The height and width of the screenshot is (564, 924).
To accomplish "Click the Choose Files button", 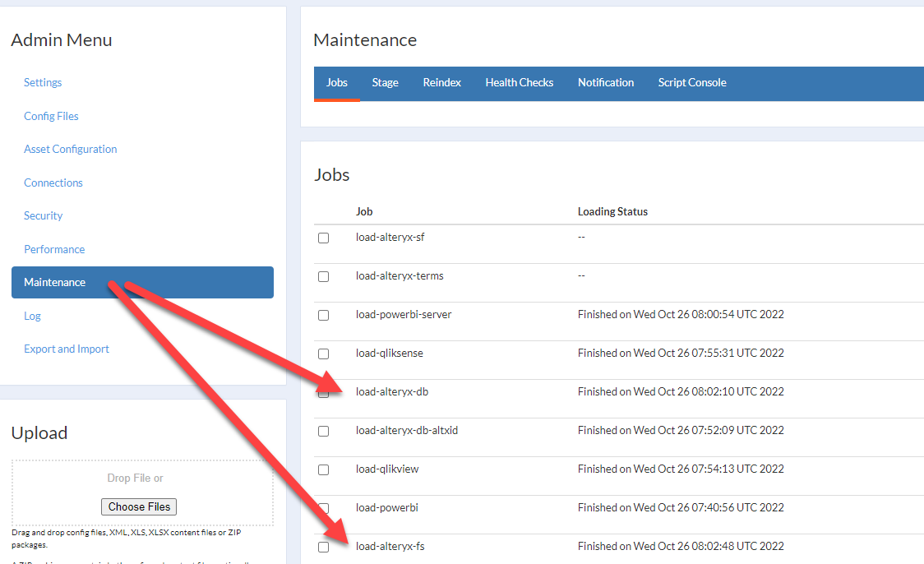I will 138,506.
